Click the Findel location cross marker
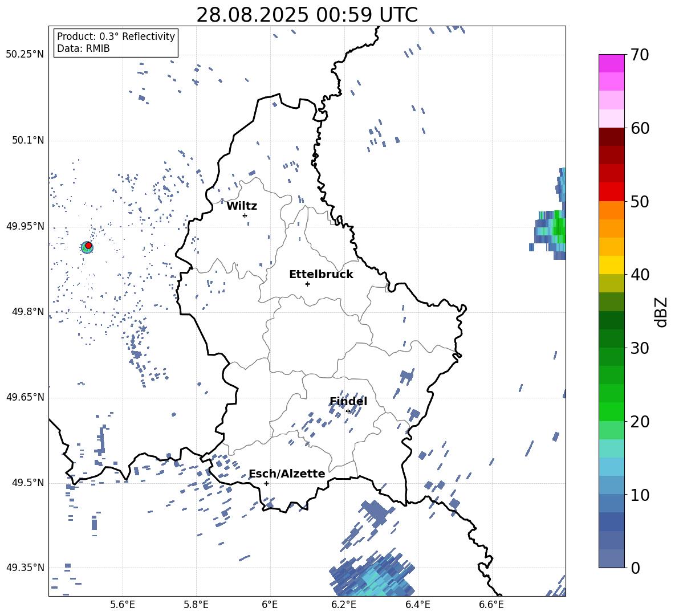 coord(348,411)
